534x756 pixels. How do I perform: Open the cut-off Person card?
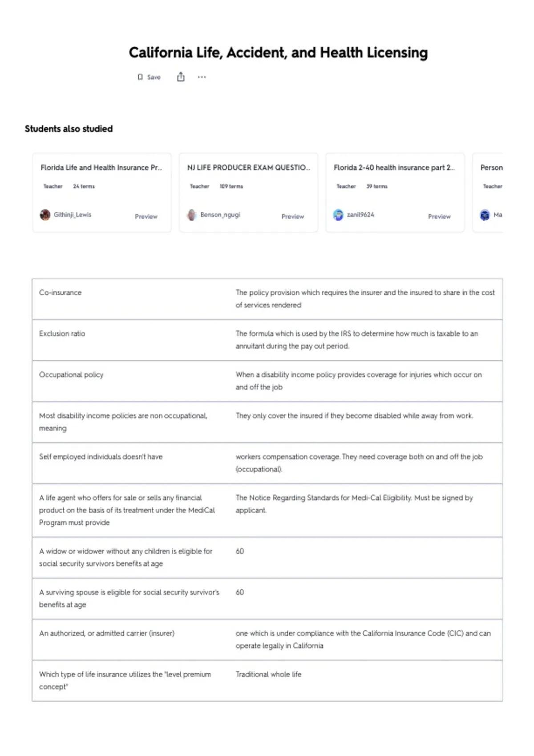[488, 193]
